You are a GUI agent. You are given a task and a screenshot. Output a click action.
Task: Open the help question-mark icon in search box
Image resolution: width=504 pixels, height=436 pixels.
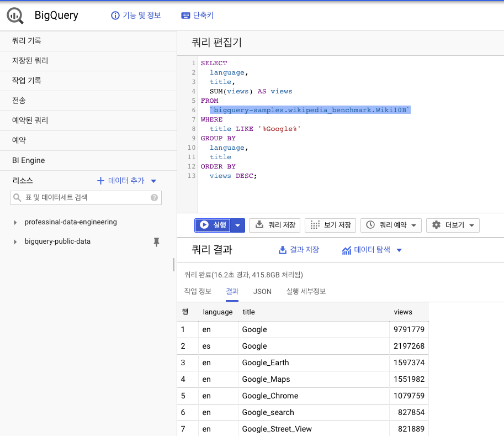[154, 198]
